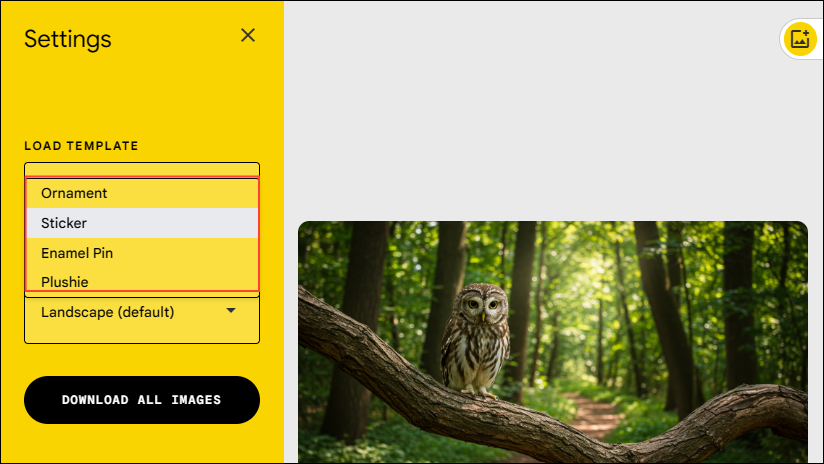
Task: Click Download All Images button
Action: (x=142, y=400)
